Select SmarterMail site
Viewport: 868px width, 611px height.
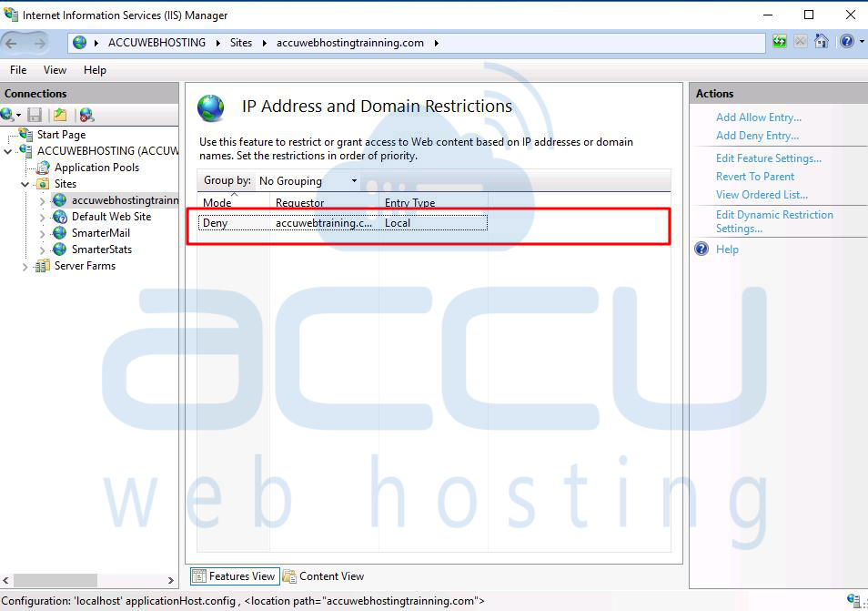point(101,233)
